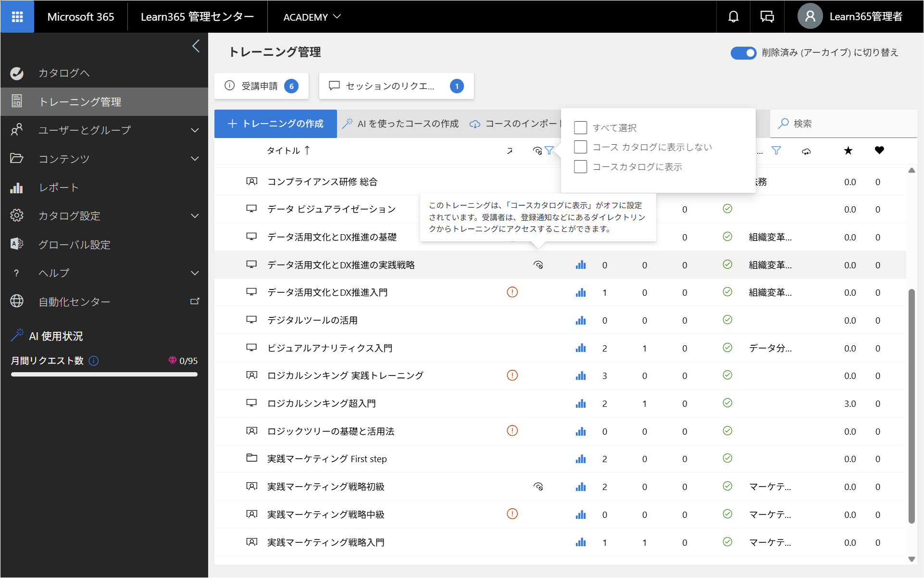
Task: Expand ヘルプ menu
Action: [x=195, y=273]
